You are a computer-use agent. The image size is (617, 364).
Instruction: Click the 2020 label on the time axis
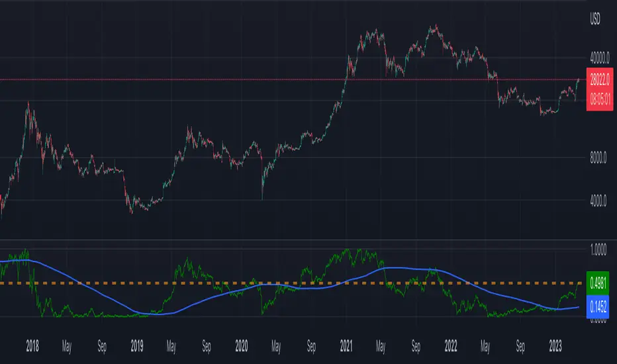pos(241,346)
